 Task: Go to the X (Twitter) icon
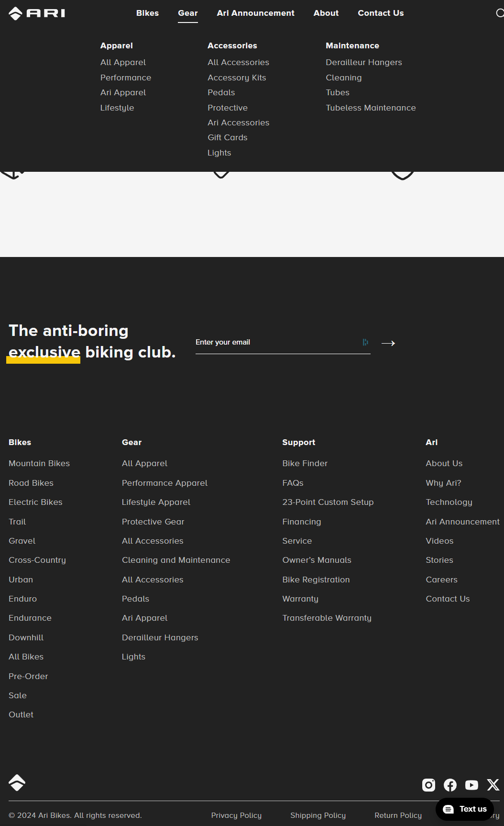[x=493, y=785]
